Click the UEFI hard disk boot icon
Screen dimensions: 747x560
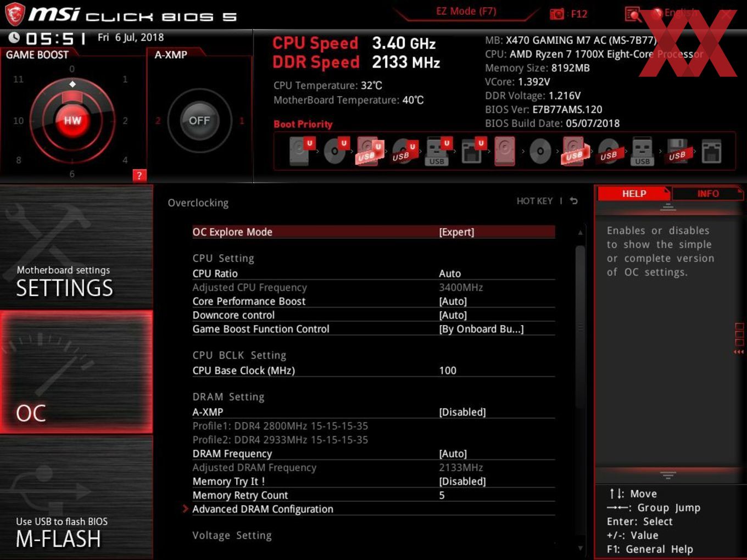coord(301,151)
